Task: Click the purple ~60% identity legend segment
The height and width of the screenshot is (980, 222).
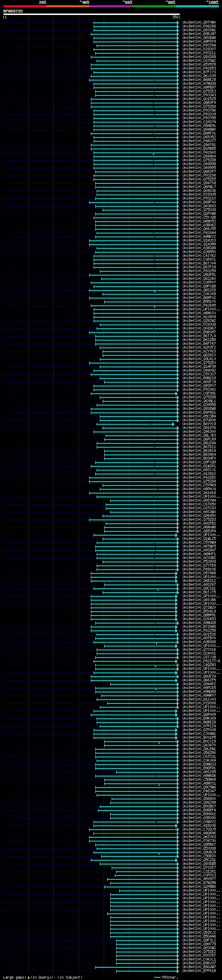Action: point(111,6)
